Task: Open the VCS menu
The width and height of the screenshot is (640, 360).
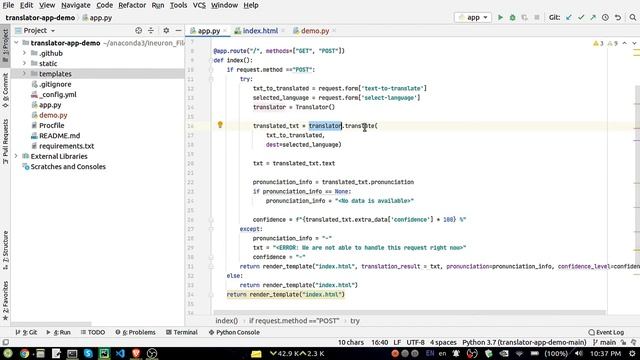Action: tap(199, 5)
